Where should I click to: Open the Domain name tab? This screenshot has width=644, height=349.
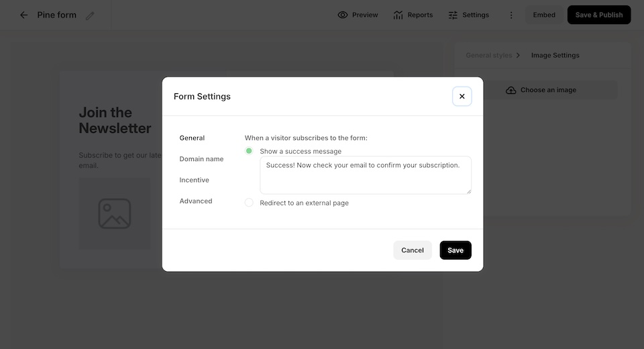[201, 159]
